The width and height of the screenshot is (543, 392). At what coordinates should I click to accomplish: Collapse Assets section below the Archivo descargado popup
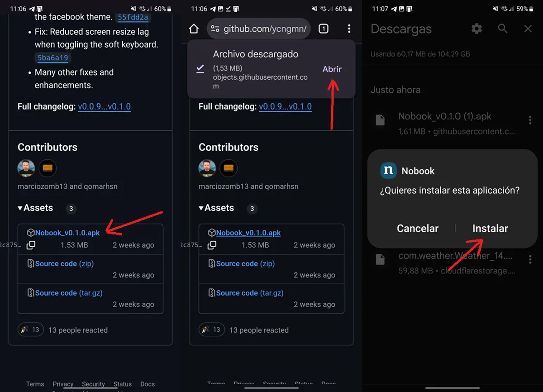(x=216, y=208)
